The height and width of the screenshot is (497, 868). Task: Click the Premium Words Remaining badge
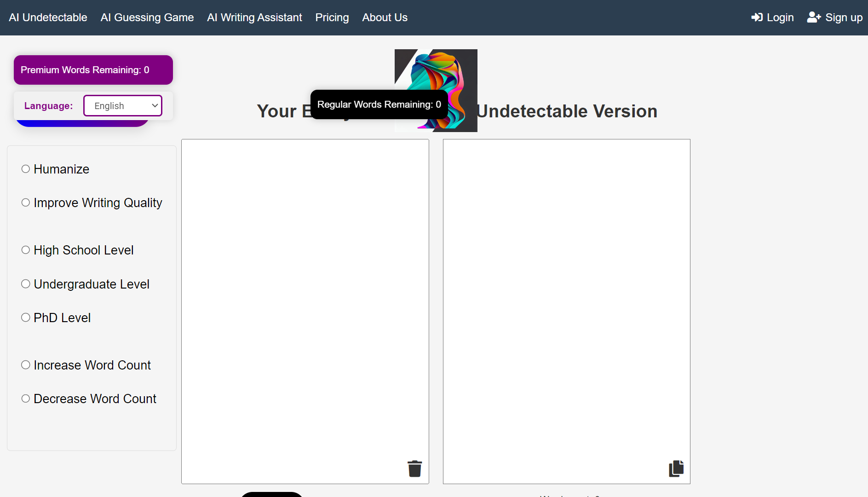[93, 69]
